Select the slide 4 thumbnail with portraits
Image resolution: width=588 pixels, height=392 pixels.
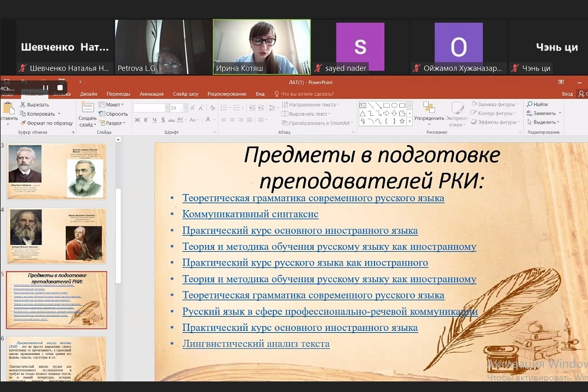point(57,235)
